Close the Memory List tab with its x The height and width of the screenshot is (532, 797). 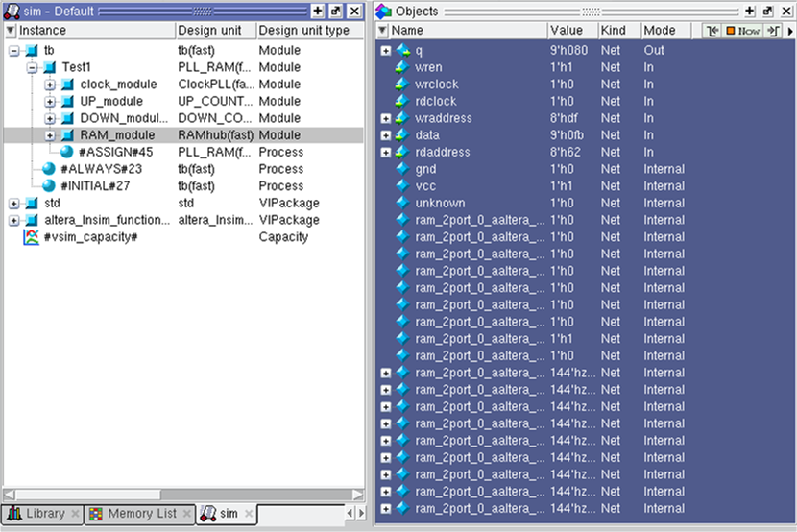187,514
